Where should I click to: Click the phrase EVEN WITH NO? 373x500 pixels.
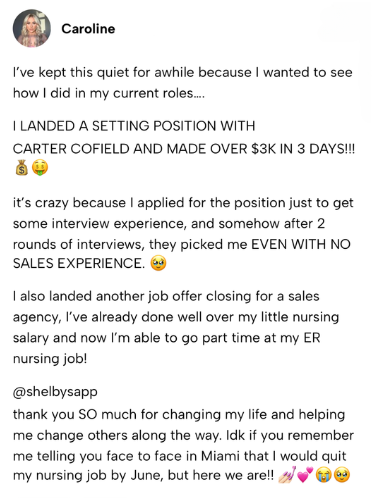301,244
